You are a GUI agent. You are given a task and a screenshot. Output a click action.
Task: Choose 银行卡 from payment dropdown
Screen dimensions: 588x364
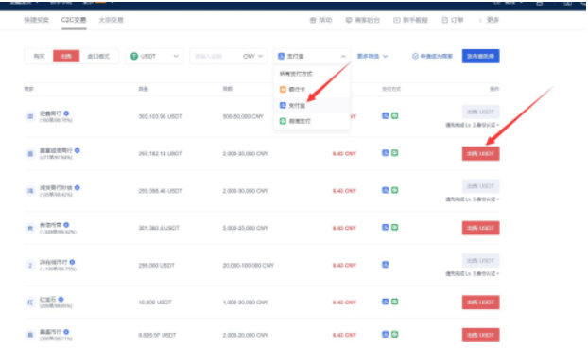[312, 89]
